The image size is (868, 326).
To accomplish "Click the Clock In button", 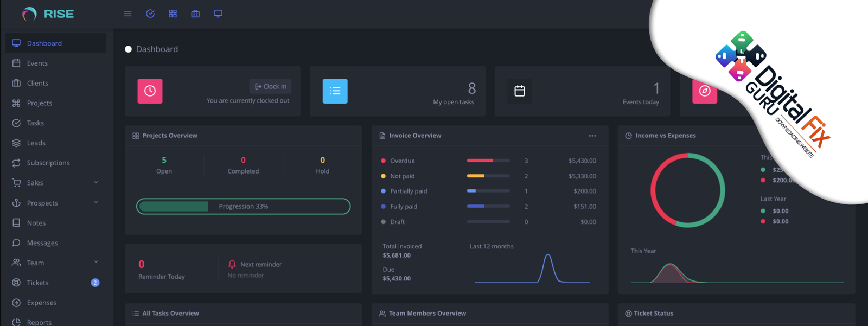I will point(271,86).
